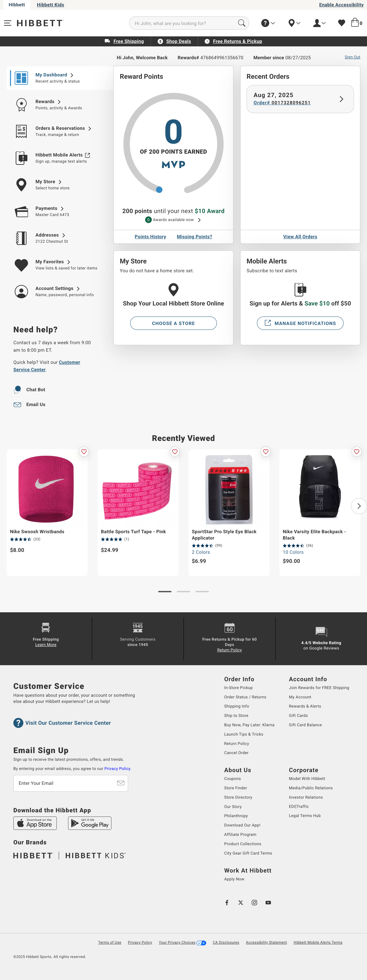The width and height of the screenshot is (367, 980).
Task: Click the favorites heart icon in header
Action: point(341,23)
